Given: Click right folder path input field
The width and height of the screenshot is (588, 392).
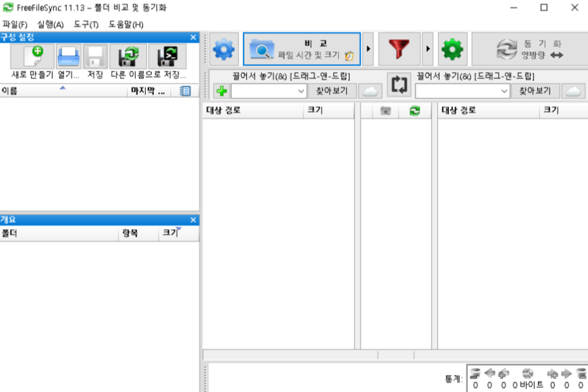Looking at the screenshot, I should (458, 91).
